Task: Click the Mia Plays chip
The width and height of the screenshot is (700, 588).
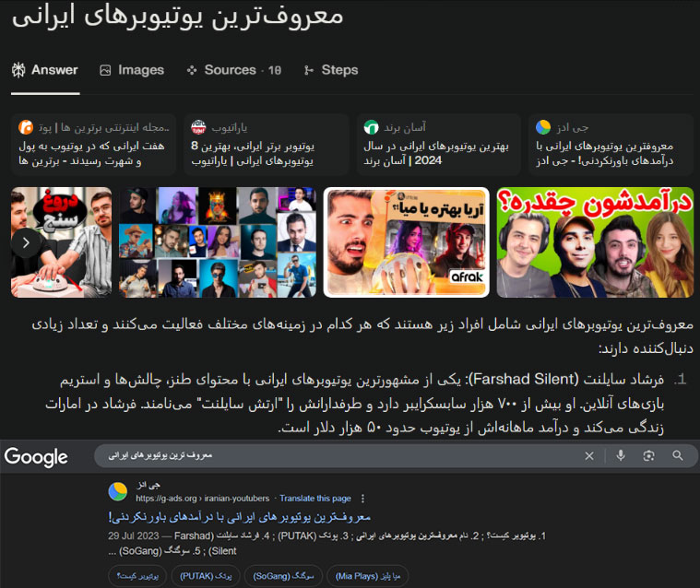Action: point(368,576)
